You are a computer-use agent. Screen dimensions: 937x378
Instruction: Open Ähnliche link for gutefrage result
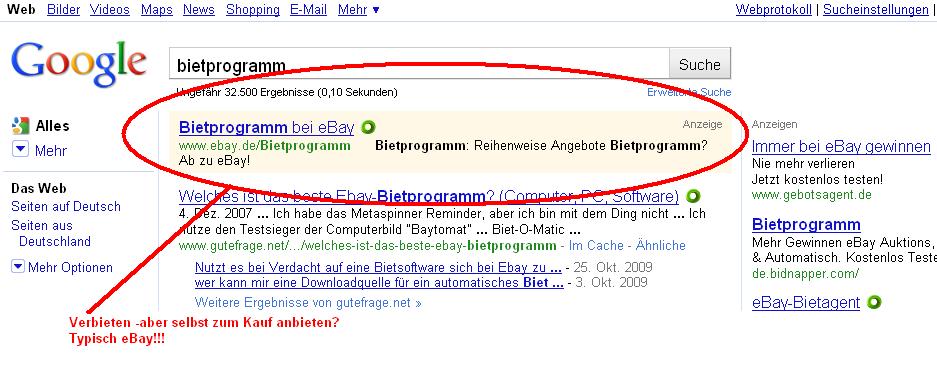661,245
